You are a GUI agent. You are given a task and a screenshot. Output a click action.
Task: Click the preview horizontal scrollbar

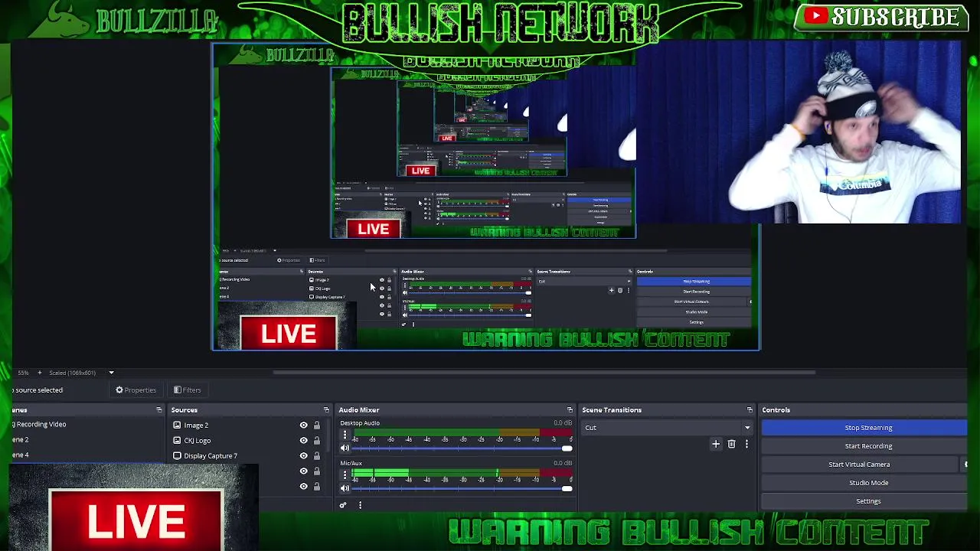point(544,373)
